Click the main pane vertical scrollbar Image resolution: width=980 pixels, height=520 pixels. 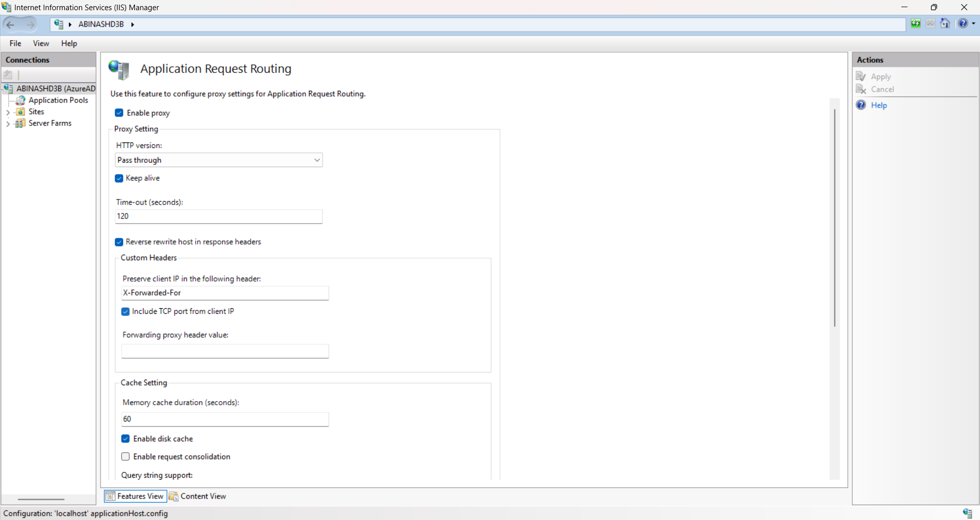(x=834, y=218)
